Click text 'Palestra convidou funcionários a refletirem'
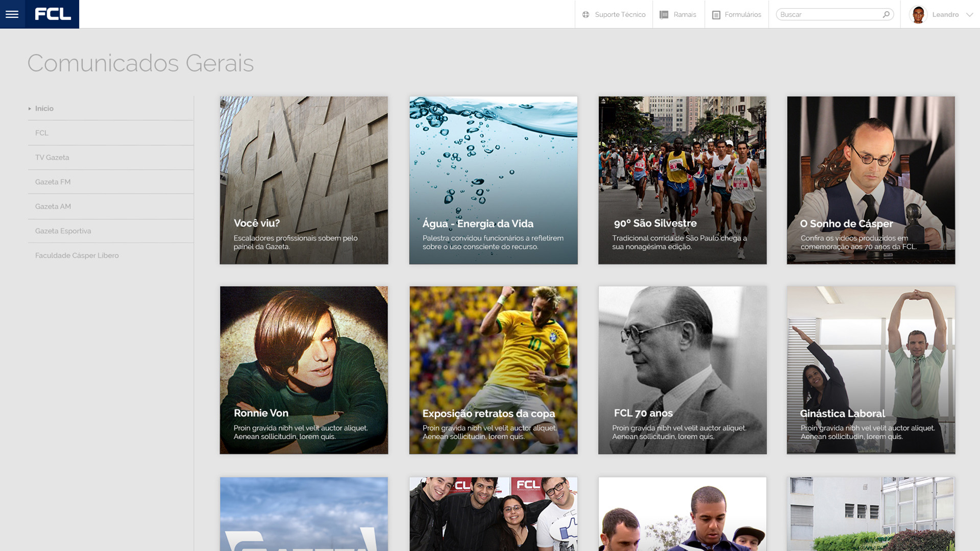 pyautogui.click(x=493, y=238)
